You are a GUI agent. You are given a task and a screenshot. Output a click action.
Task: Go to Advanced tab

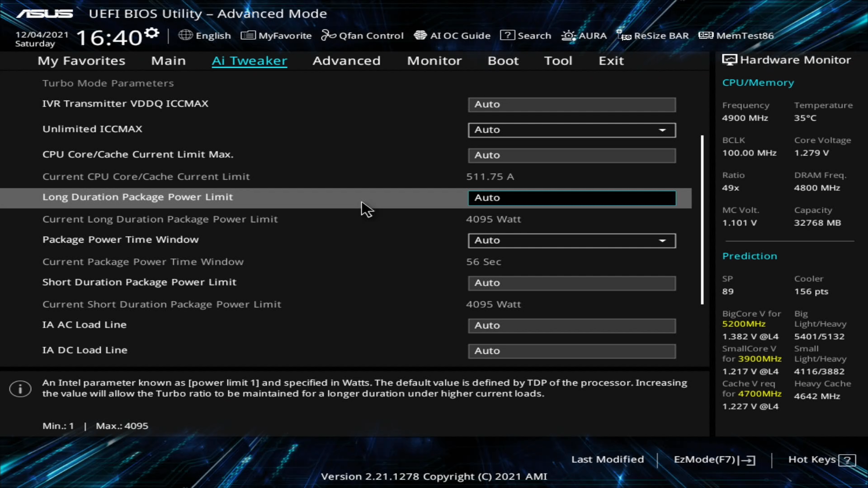346,61
